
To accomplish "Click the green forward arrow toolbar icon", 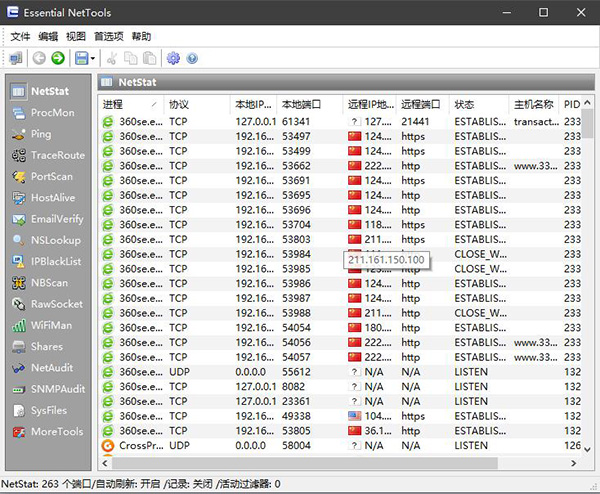I will [58, 59].
